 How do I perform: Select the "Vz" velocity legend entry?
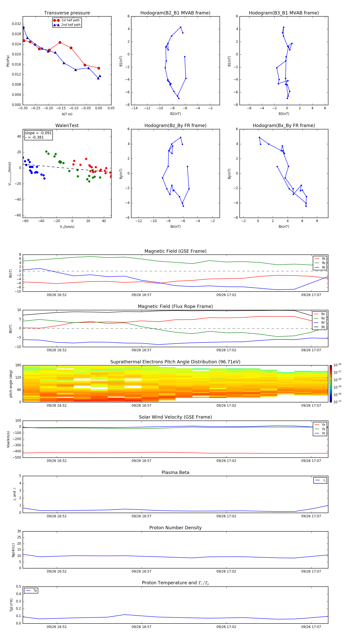point(320,433)
